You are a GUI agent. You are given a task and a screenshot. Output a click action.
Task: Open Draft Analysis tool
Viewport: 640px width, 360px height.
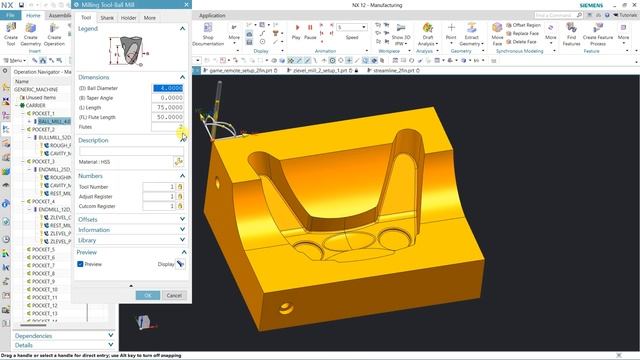[428, 33]
